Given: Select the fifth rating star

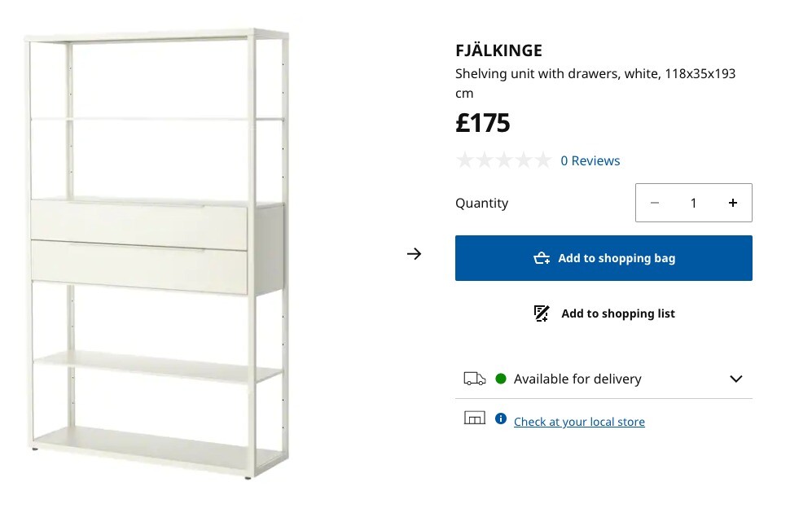Looking at the screenshot, I should [543, 160].
